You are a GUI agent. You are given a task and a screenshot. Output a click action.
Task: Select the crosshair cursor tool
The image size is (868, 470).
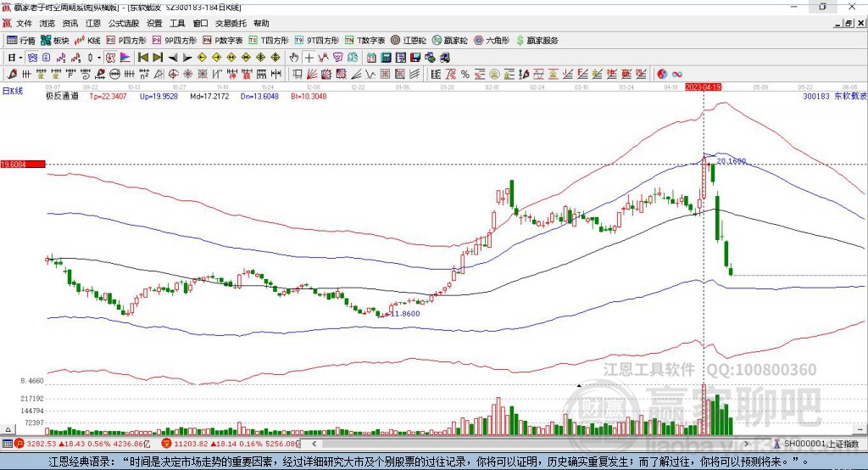[x=309, y=58]
